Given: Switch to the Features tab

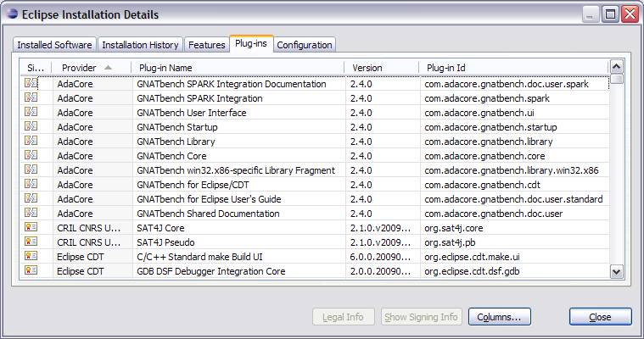Looking at the screenshot, I should (x=206, y=45).
